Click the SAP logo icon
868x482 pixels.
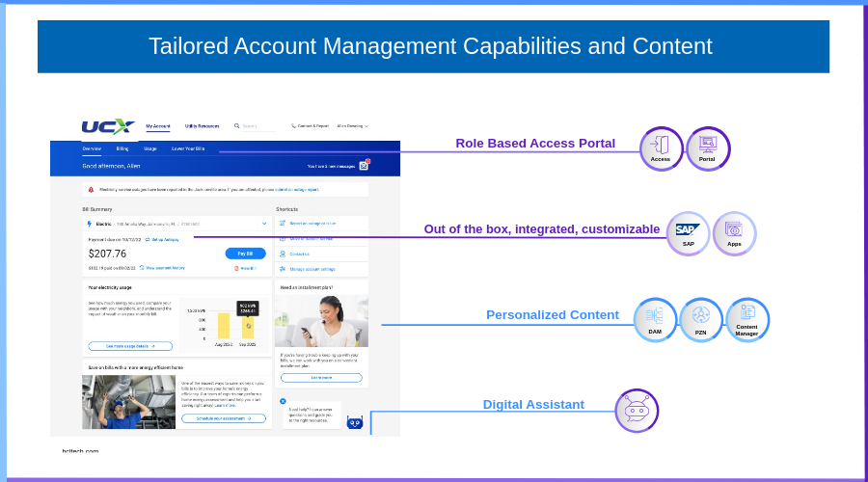[688, 233]
